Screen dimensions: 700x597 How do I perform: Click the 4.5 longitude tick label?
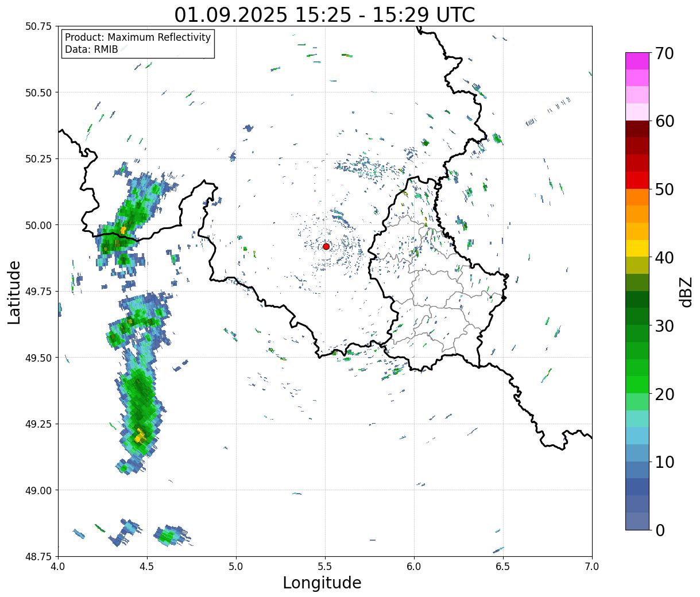click(147, 567)
